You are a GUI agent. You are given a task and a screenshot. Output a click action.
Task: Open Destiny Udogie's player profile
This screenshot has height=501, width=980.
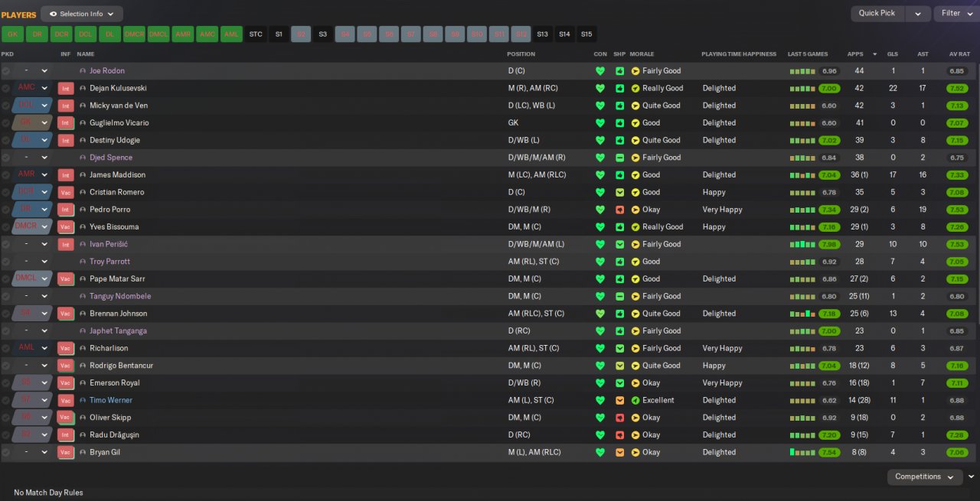coord(115,140)
